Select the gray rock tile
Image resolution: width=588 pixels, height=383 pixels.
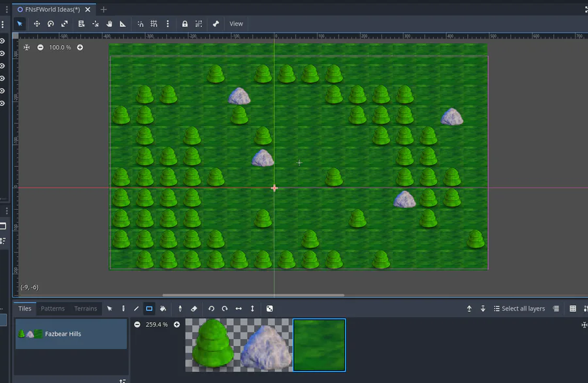(x=265, y=345)
